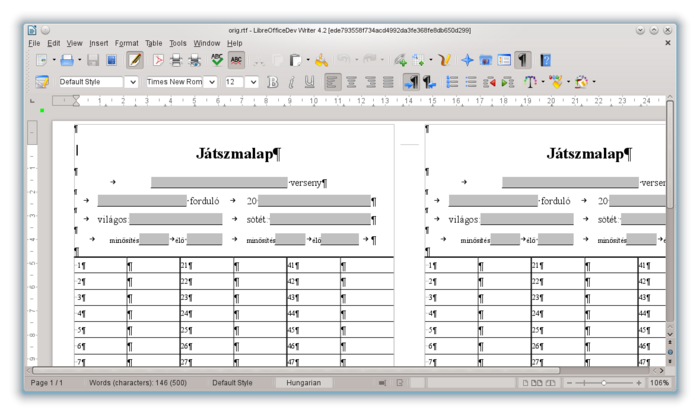Toggle formatting marks (pilcrow) display
This screenshot has width=700, height=415.
coord(523,60)
